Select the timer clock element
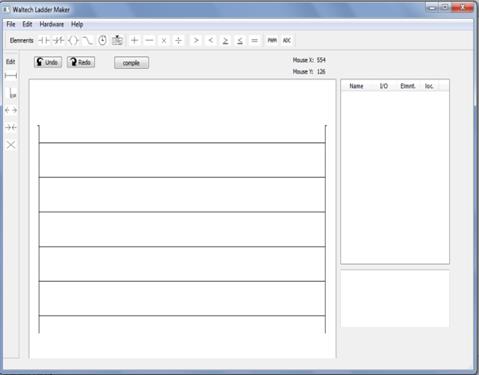The height and width of the screenshot is (375, 479). point(102,41)
